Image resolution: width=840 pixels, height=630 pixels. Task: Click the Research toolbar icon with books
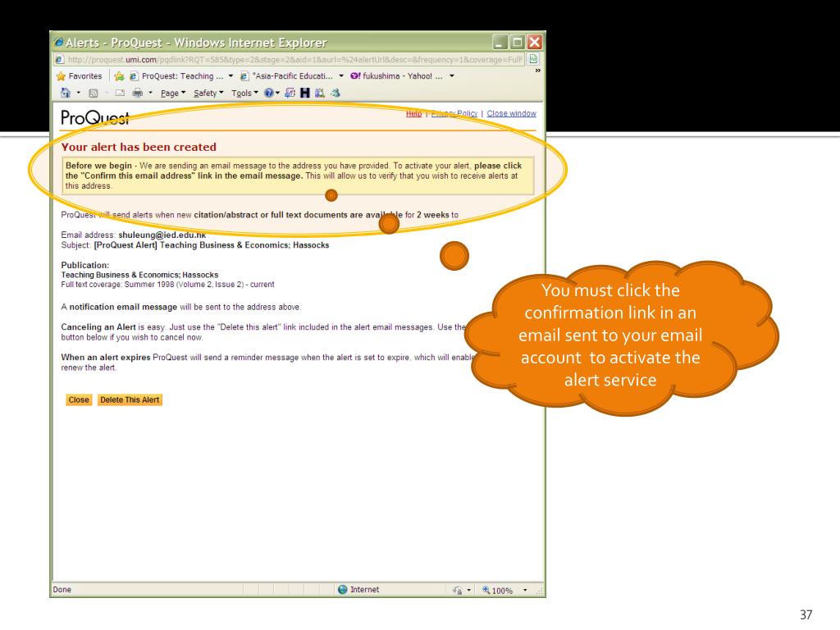pos(320,93)
